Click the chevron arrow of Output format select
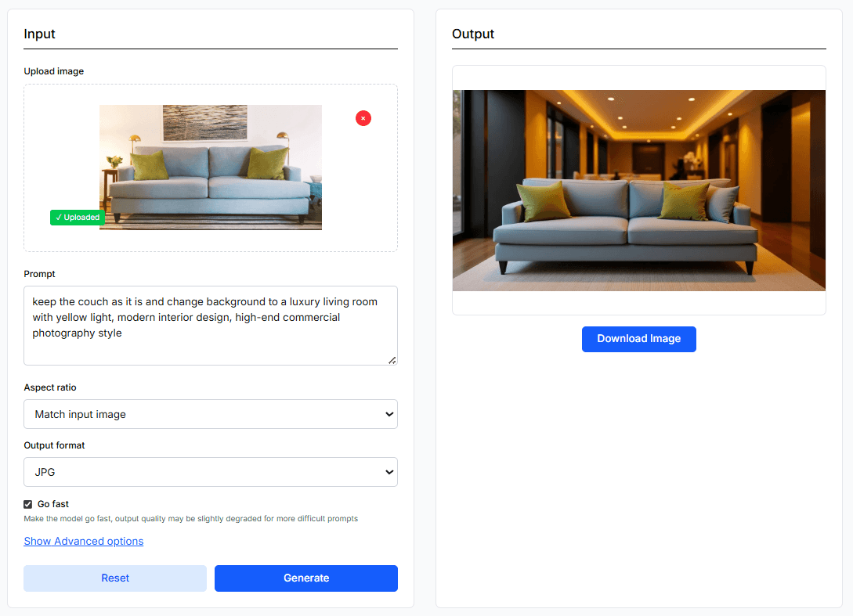Screen dimensions: 853x616 point(389,472)
